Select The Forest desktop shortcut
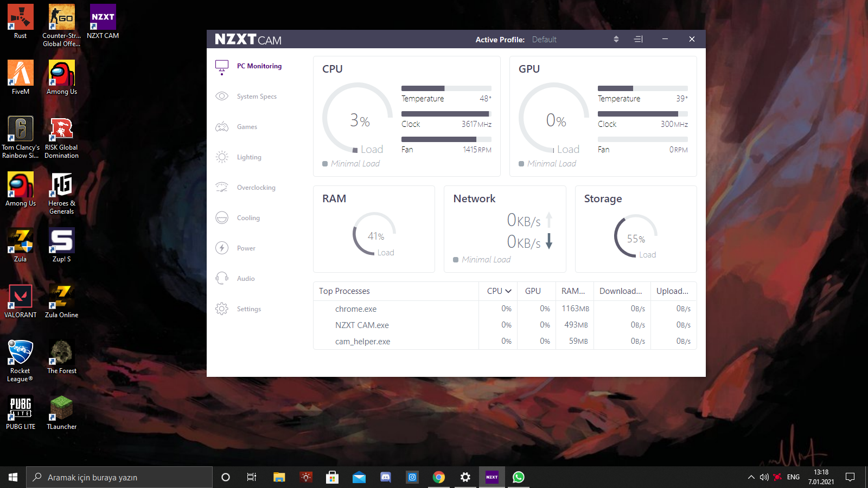Screen dimensions: 868x488 [x=62, y=357]
